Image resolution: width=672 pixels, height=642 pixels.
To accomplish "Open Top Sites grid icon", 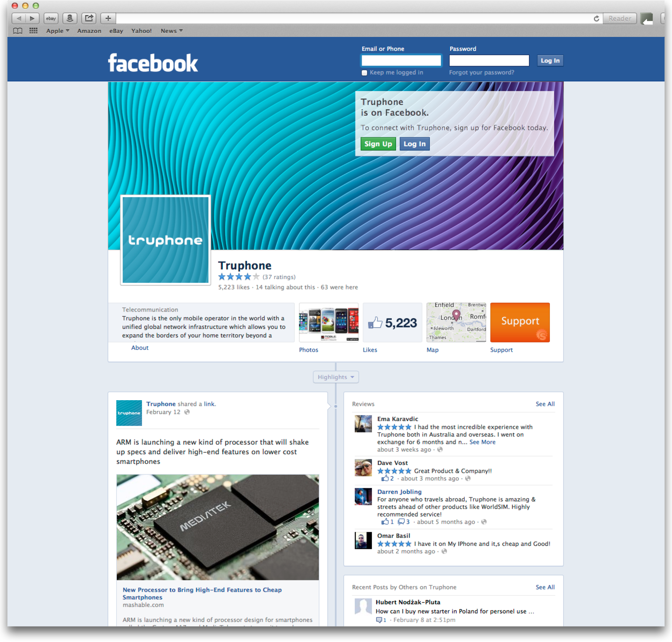I will click(33, 31).
